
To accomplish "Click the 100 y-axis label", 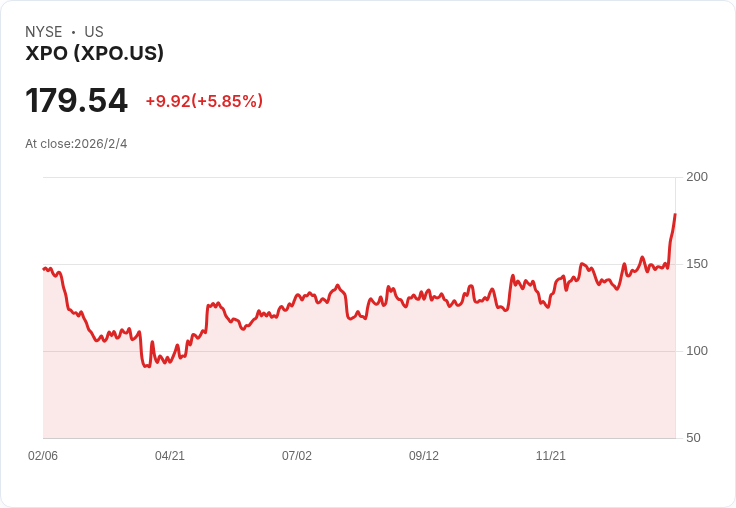I will (697, 351).
